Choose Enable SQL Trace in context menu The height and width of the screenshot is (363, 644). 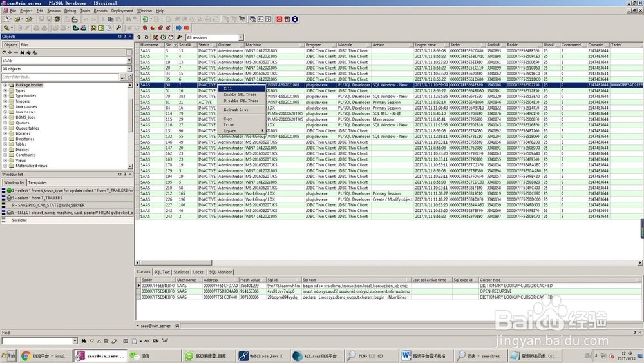242,95
